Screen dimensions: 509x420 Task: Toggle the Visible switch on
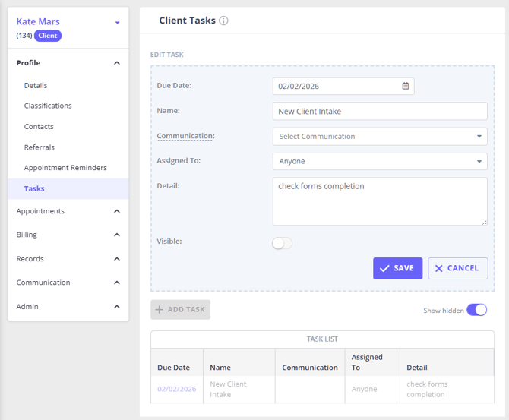[x=282, y=243]
